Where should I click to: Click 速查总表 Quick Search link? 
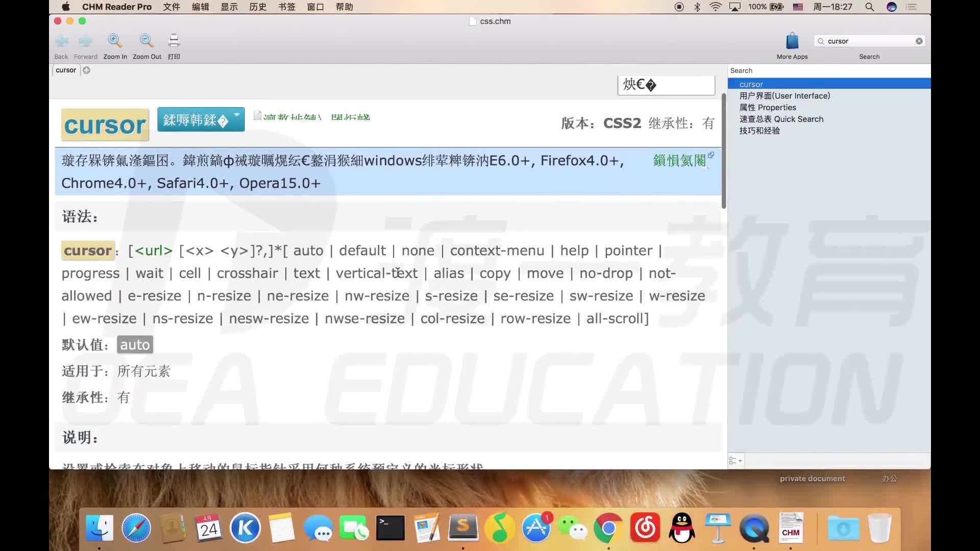(781, 119)
